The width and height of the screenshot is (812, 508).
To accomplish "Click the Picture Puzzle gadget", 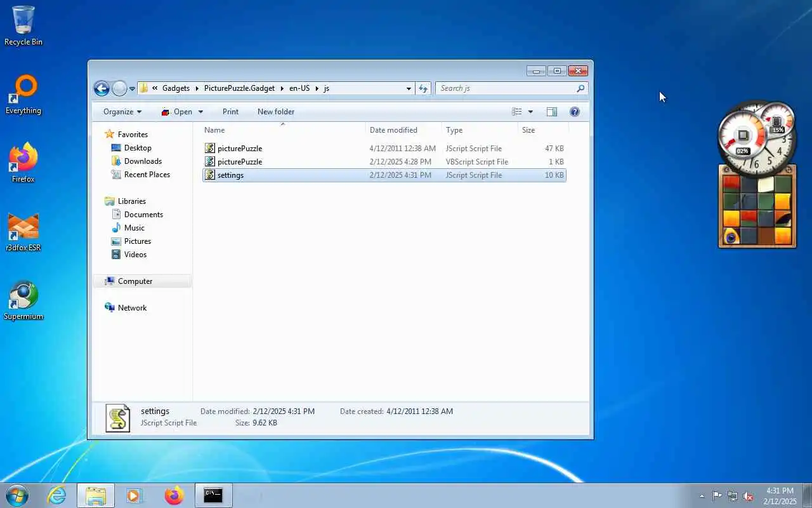I will click(757, 206).
